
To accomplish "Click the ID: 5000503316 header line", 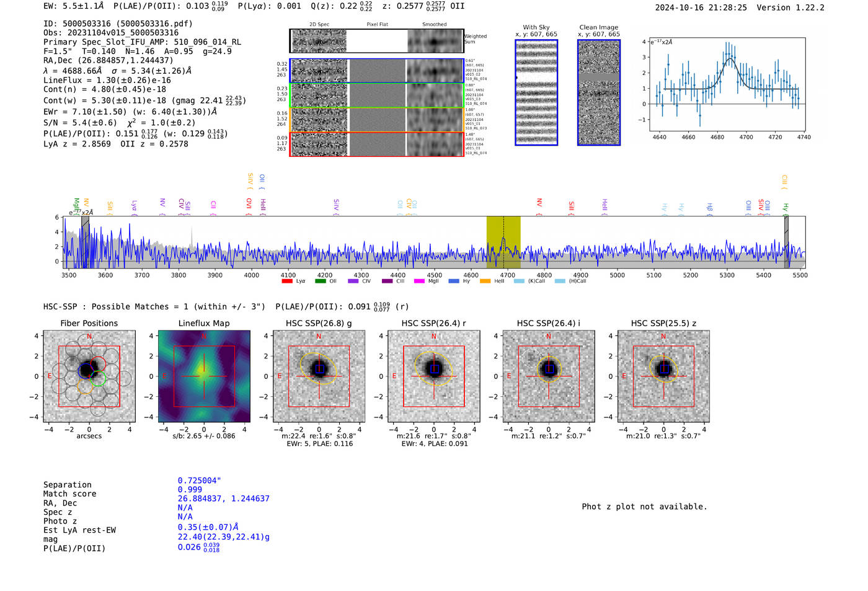I will [118, 24].
